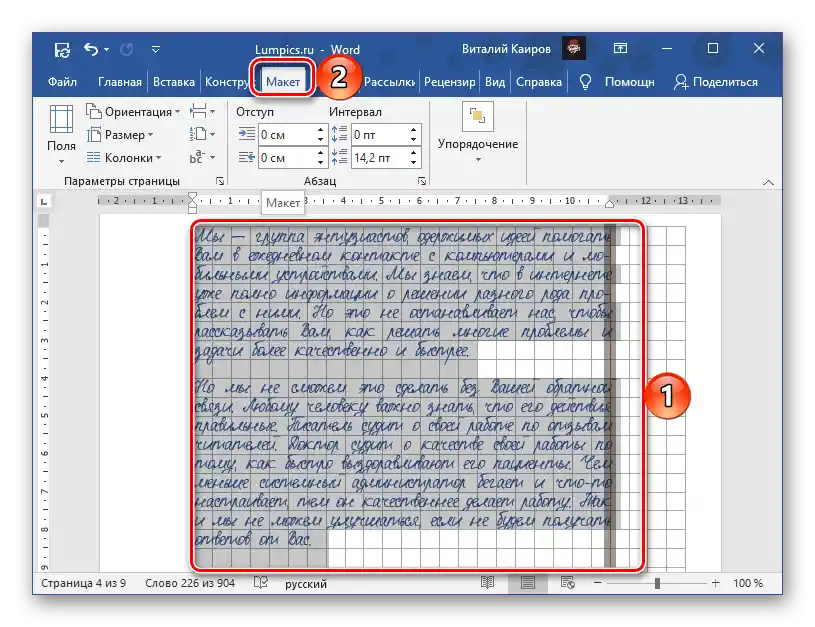
Task: Open the Файл menu
Action: click(61, 81)
